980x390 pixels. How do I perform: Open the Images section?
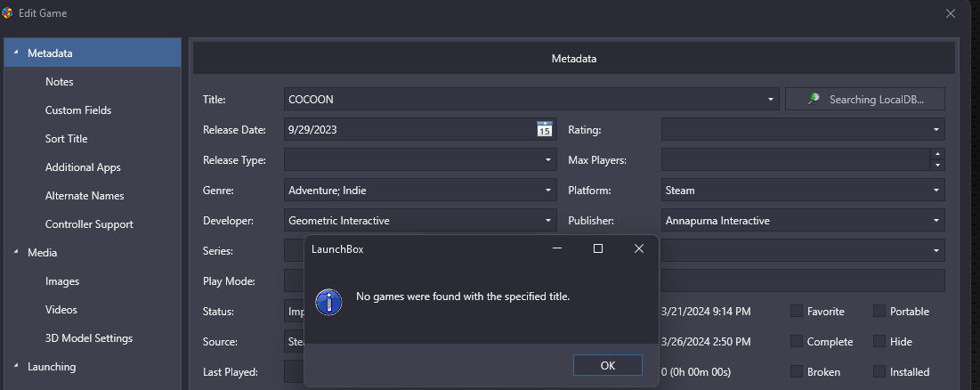click(62, 281)
